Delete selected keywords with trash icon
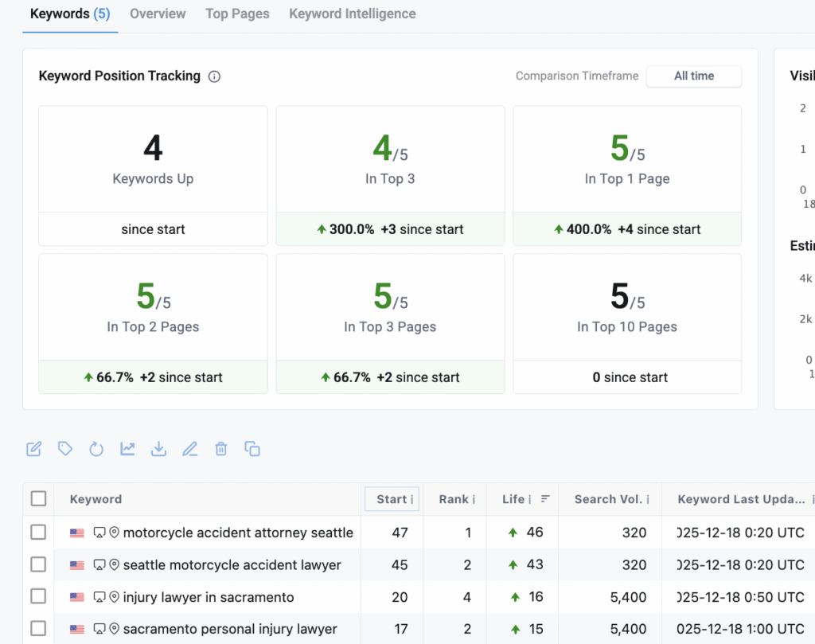The image size is (815, 644). pos(220,448)
